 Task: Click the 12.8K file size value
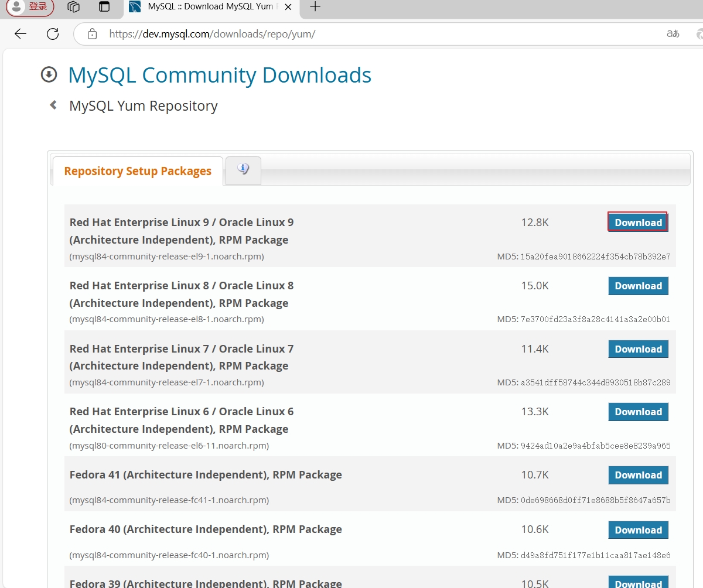point(535,223)
